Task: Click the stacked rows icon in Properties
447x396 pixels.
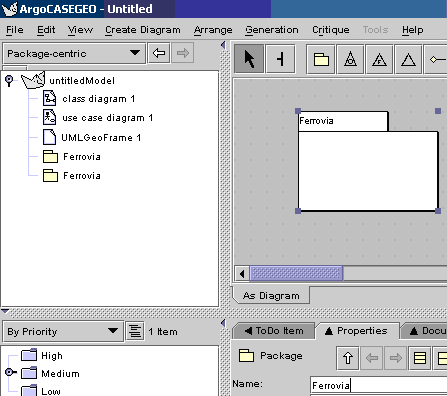Action: (x=420, y=358)
